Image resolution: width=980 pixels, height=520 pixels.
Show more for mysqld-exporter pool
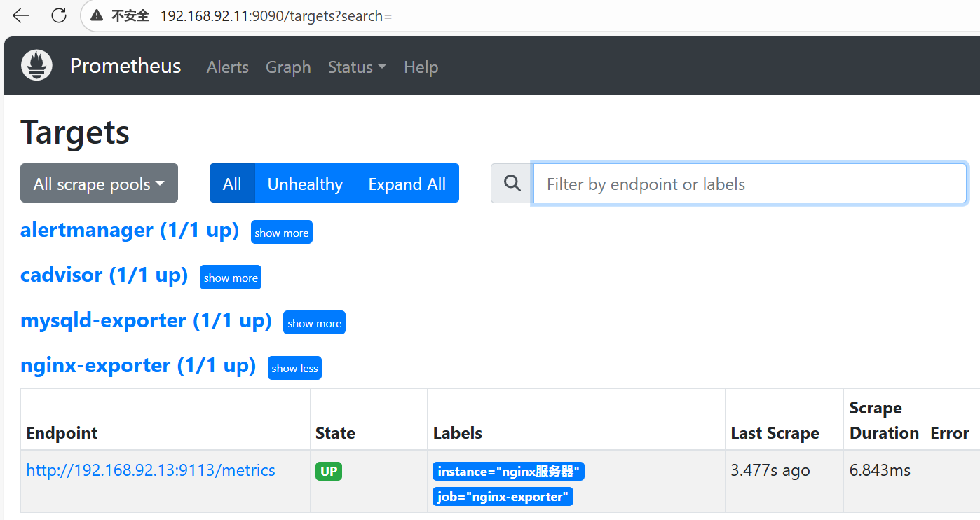[x=314, y=323]
